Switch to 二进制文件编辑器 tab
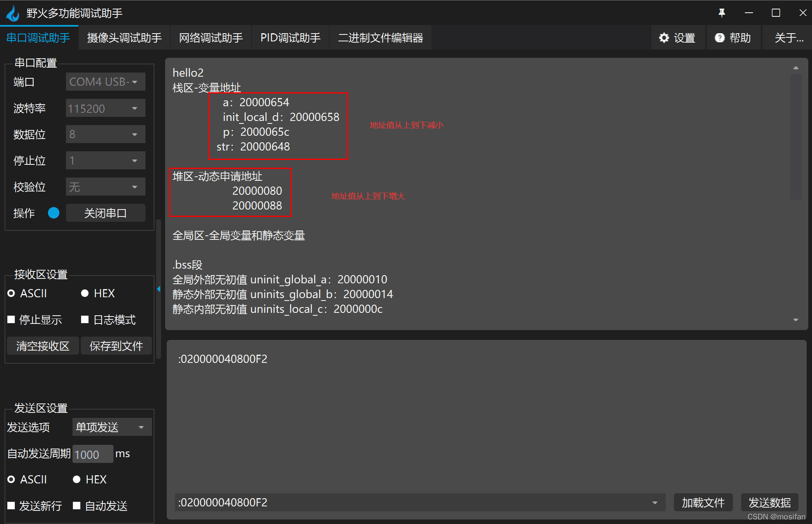The width and height of the screenshot is (812, 524). 381,38
